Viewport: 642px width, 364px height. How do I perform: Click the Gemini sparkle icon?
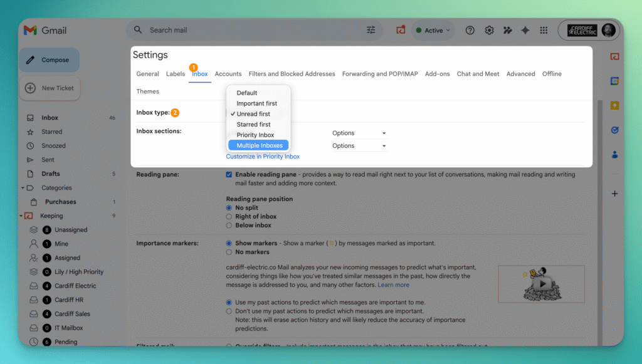pyautogui.click(x=525, y=30)
